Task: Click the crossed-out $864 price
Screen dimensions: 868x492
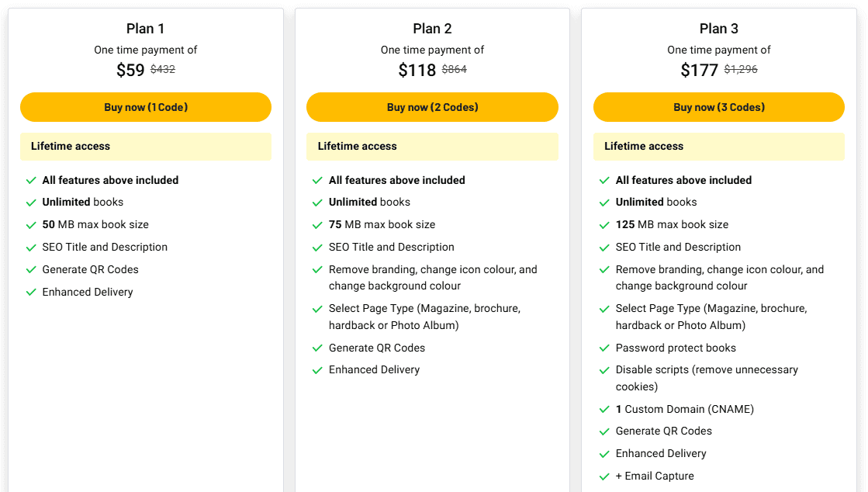Action: 455,70
